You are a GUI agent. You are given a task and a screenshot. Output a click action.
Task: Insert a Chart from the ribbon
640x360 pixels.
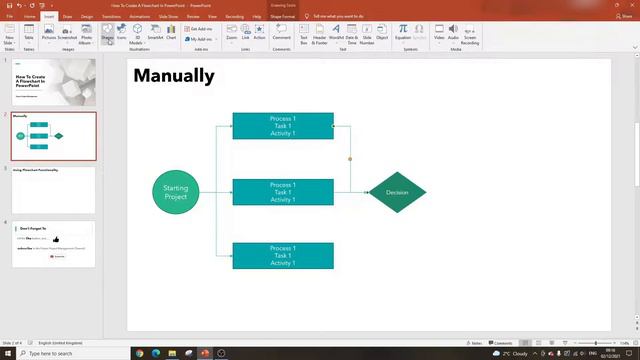[171, 33]
